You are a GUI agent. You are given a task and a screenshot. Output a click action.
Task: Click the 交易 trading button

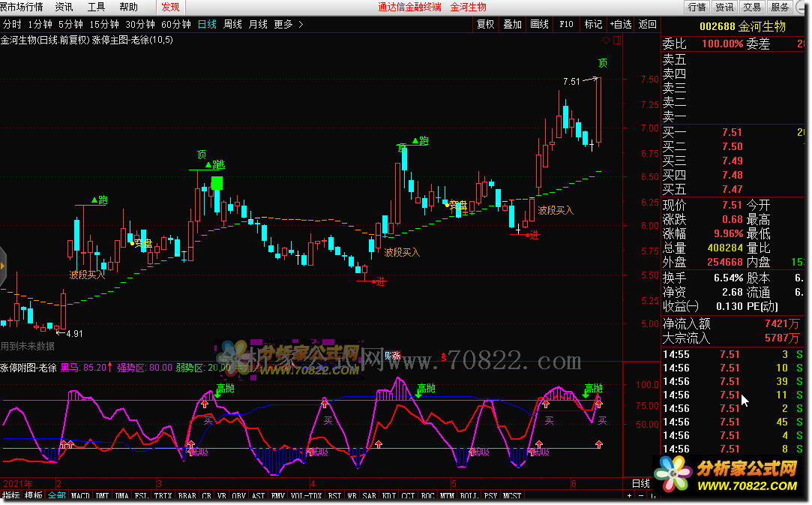click(752, 7)
